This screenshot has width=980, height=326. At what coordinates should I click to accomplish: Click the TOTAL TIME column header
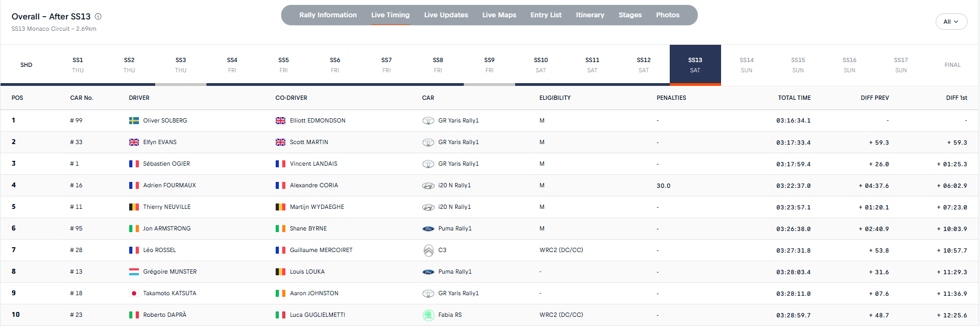(x=794, y=98)
